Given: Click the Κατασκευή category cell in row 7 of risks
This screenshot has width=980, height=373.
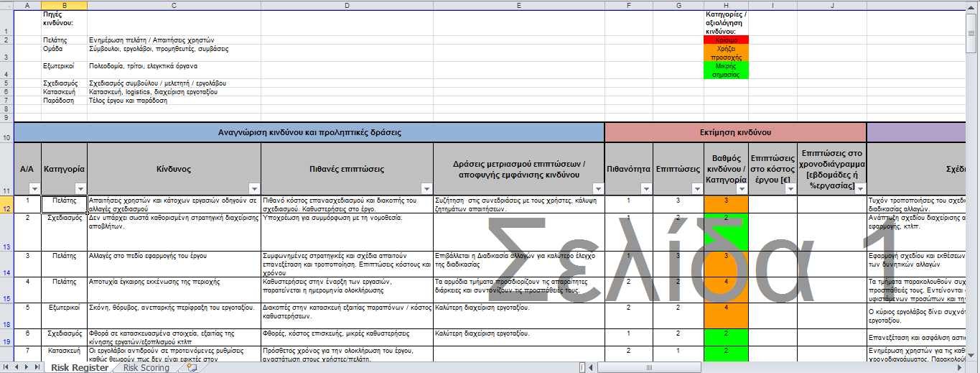Looking at the screenshot, I should point(65,354).
